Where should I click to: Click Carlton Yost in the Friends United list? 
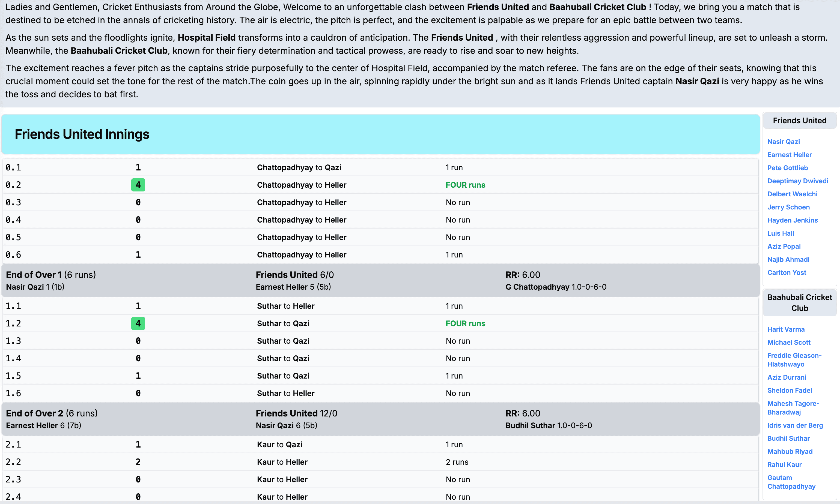point(787,272)
